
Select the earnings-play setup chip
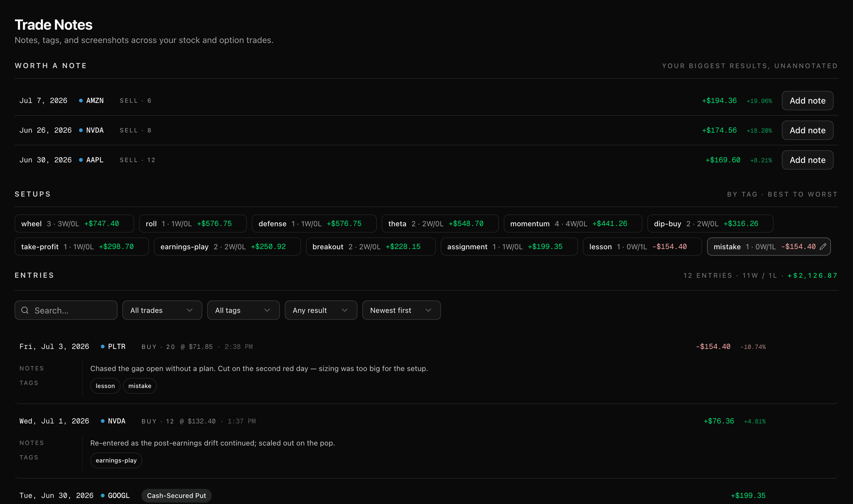point(227,247)
